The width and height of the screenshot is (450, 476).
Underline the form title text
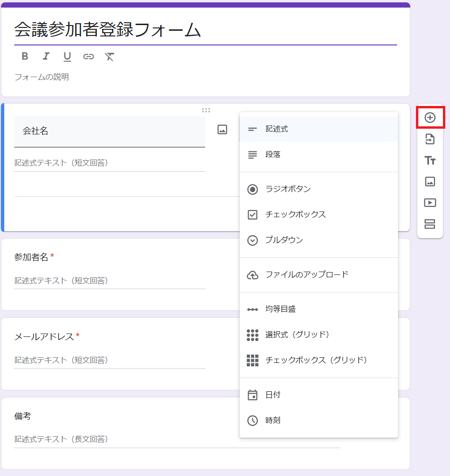tap(67, 57)
